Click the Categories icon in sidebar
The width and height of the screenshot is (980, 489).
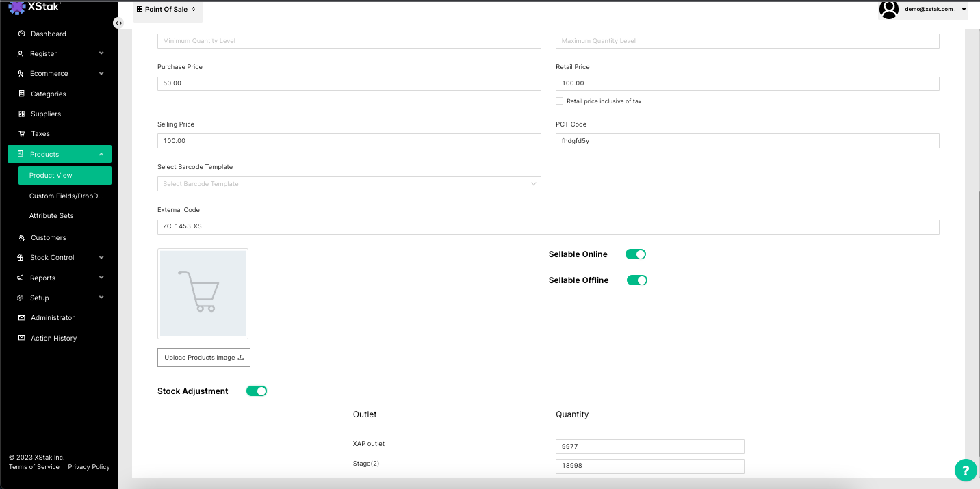(x=21, y=94)
